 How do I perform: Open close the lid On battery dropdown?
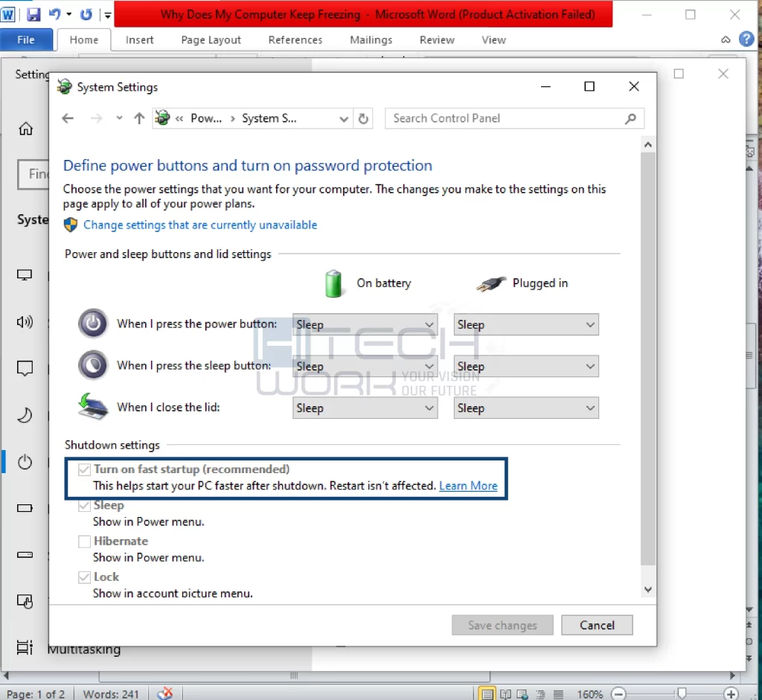365,408
